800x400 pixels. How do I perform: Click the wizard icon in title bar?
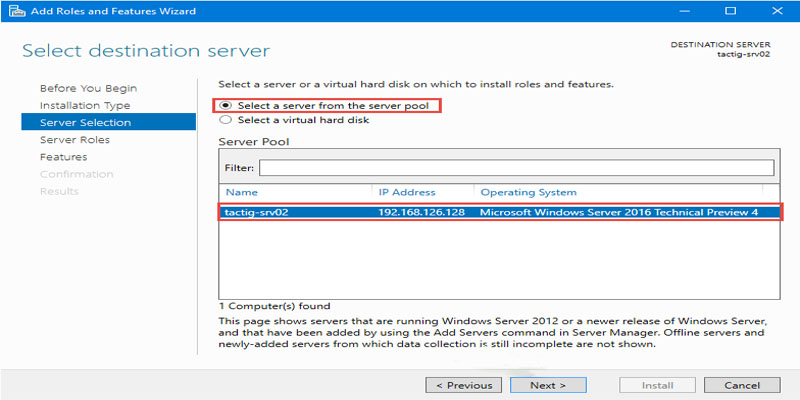coord(17,11)
